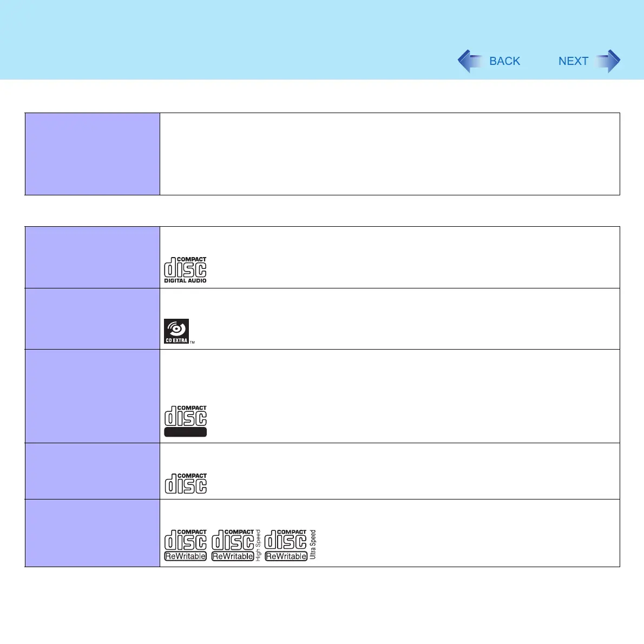Select the High Speed ReWritable disc logo
The width and height of the screenshot is (644, 644).
(236, 545)
